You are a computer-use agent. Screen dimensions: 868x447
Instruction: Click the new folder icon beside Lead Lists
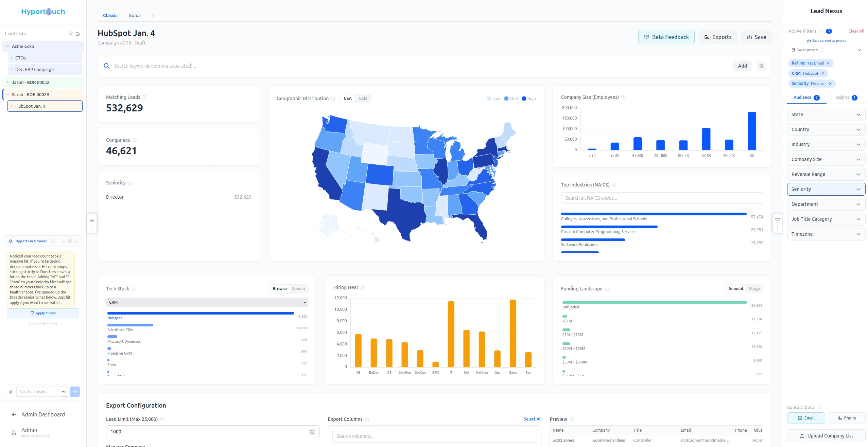click(78, 34)
